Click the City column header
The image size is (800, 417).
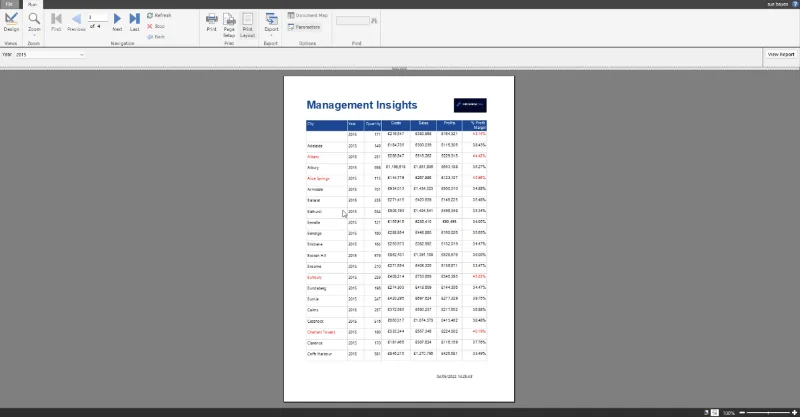coord(327,126)
